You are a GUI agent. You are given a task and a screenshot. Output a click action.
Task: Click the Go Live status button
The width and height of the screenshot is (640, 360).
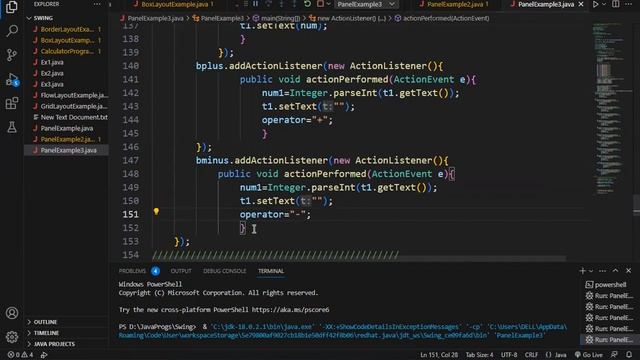point(589,355)
